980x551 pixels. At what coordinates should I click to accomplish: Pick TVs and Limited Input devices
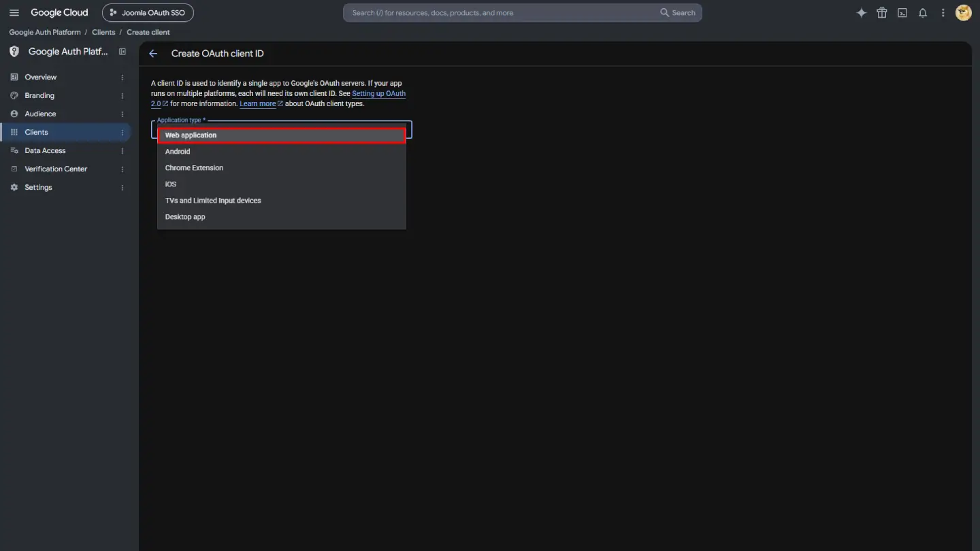[x=282, y=201]
